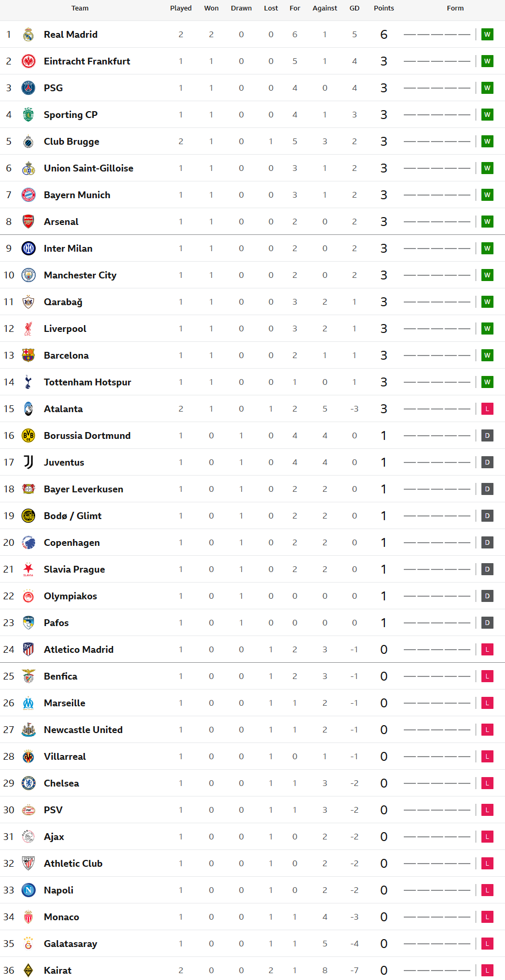505x980 pixels.
Task: Click the Kairat team name
Action: point(58,971)
